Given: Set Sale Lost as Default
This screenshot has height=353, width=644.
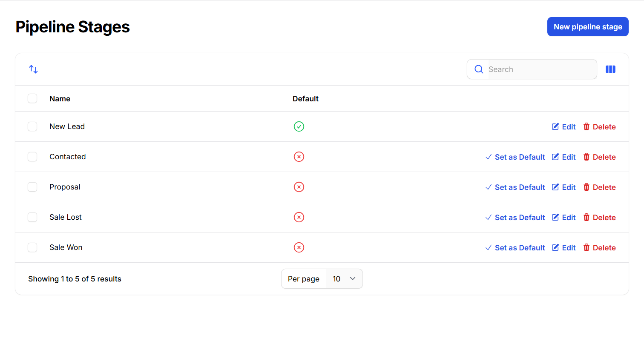Looking at the screenshot, I should (x=515, y=218).
